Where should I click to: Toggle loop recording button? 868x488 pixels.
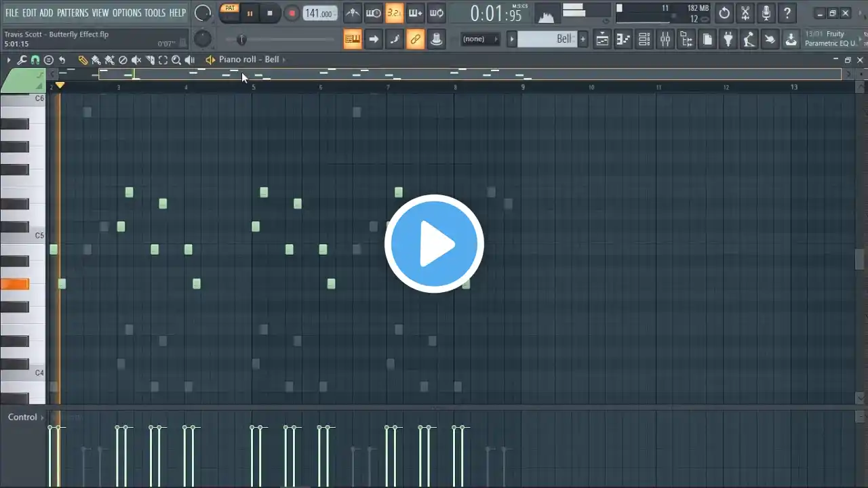click(437, 13)
